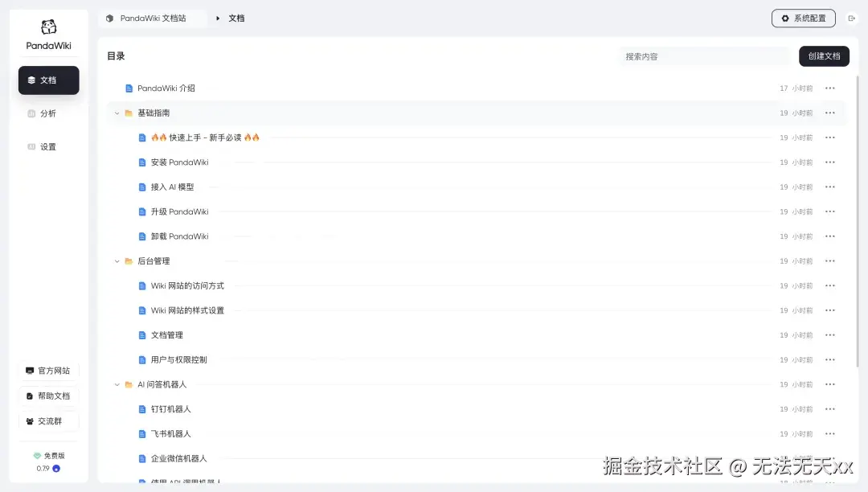
Task: Open the 企业微信机器人 document
Action: coord(178,458)
